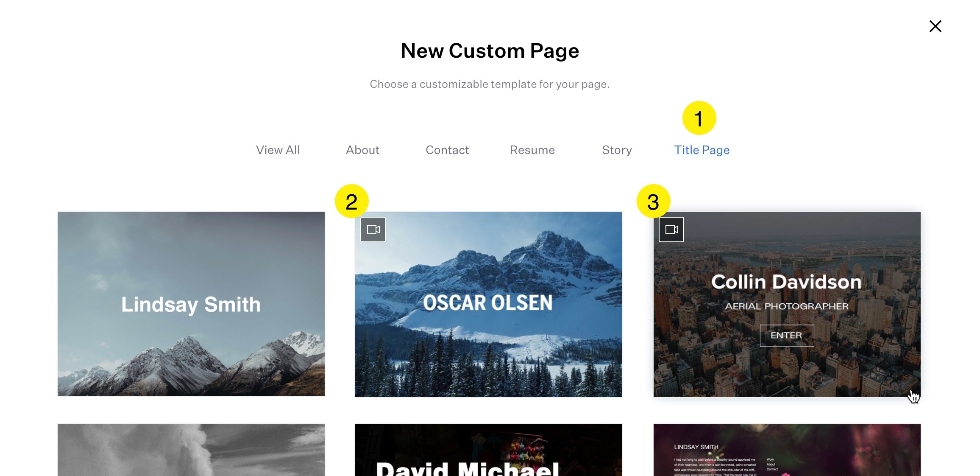980x476 pixels.
Task: Filter templates by Story
Action: point(617,150)
